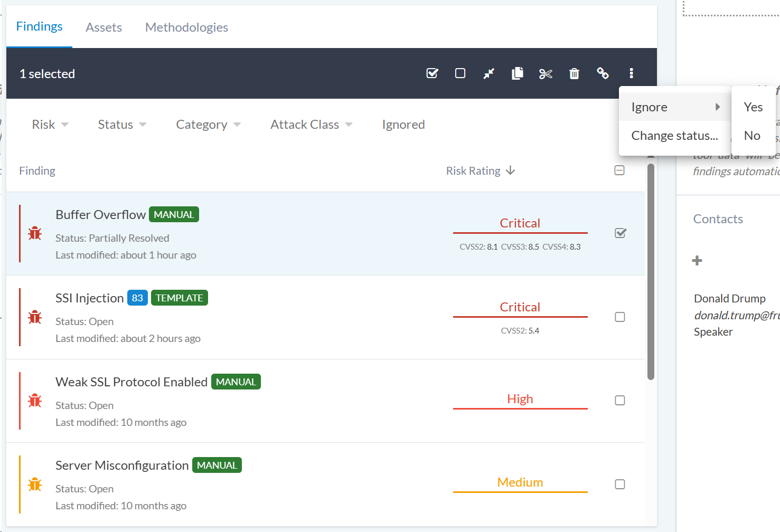Click the deselect all square icon
780x532 pixels.
(460, 73)
